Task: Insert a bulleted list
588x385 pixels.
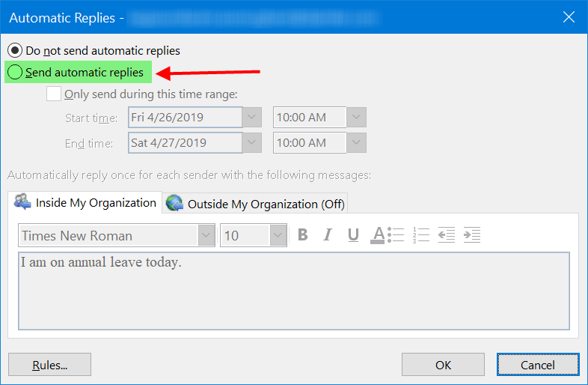Action: click(396, 235)
